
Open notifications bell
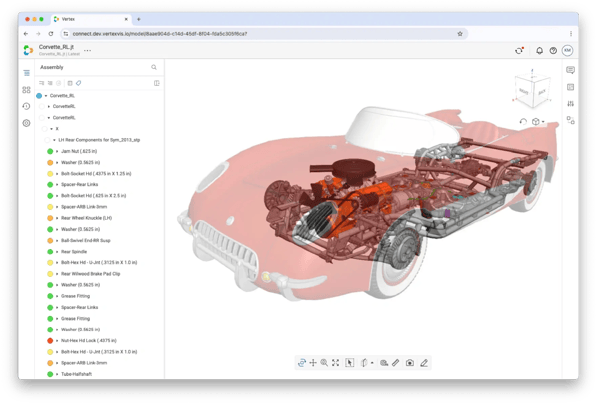point(539,51)
